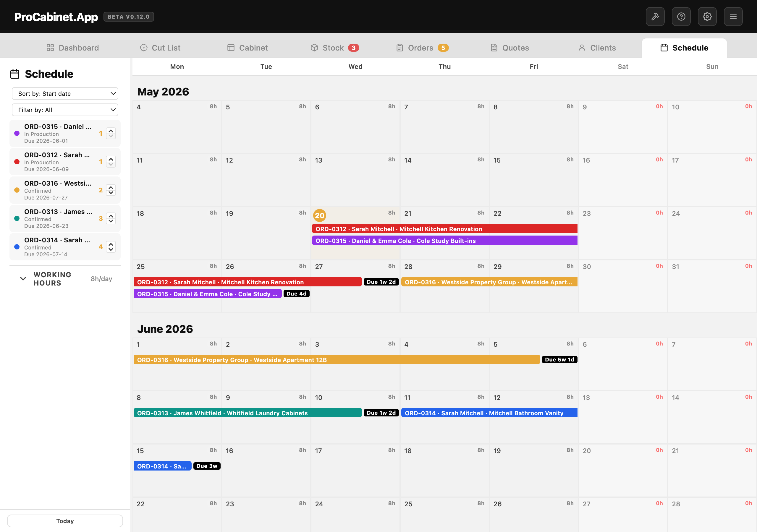Switch to the Cabinet tab

(x=247, y=48)
